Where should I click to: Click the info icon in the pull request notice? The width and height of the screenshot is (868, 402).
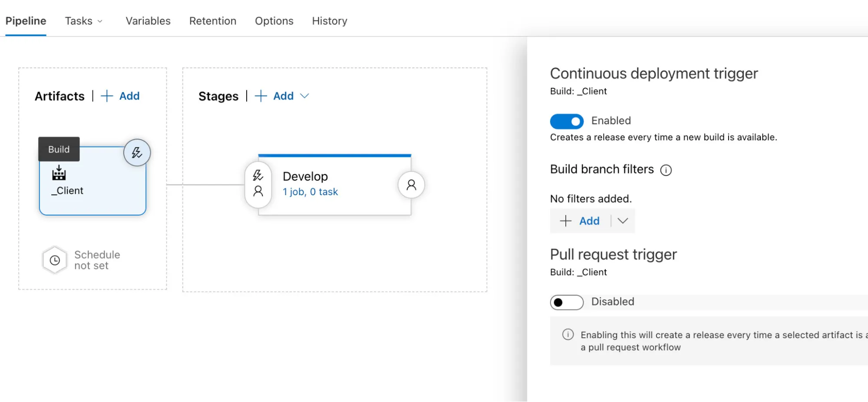point(567,335)
